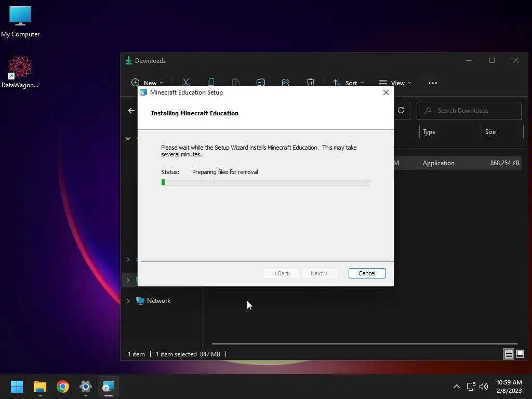Click the Search Downloads field
532x399 pixels.
(469, 111)
